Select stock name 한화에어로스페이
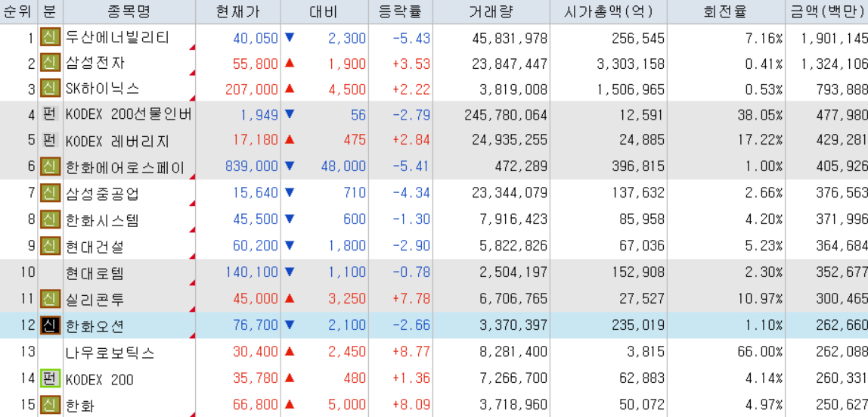This screenshot has width=868, height=417. pyautogui.click(x=125, y=167)
